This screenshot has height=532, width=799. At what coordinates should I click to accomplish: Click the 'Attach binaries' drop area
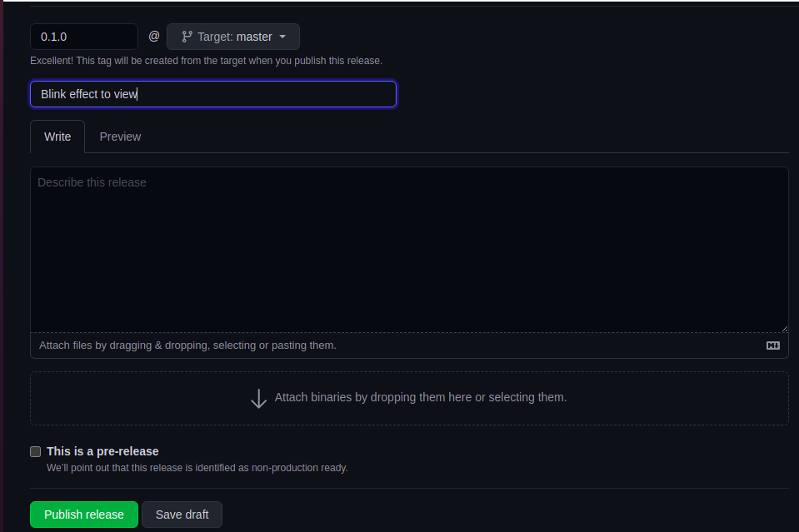tap(409, 398)
